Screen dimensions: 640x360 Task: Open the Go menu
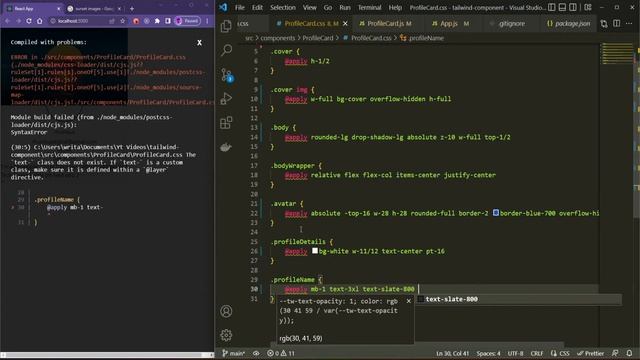point(328,7)
